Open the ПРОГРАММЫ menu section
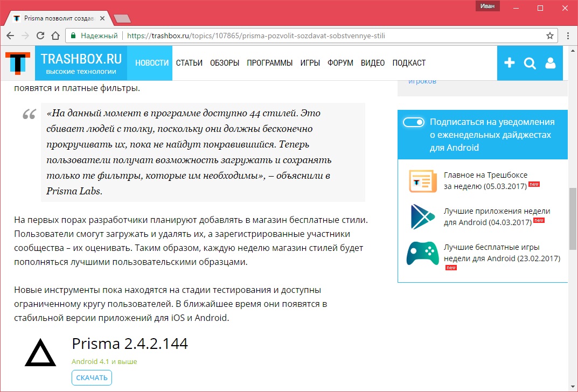The image size is (578, 392). click(x=269, y=63)
